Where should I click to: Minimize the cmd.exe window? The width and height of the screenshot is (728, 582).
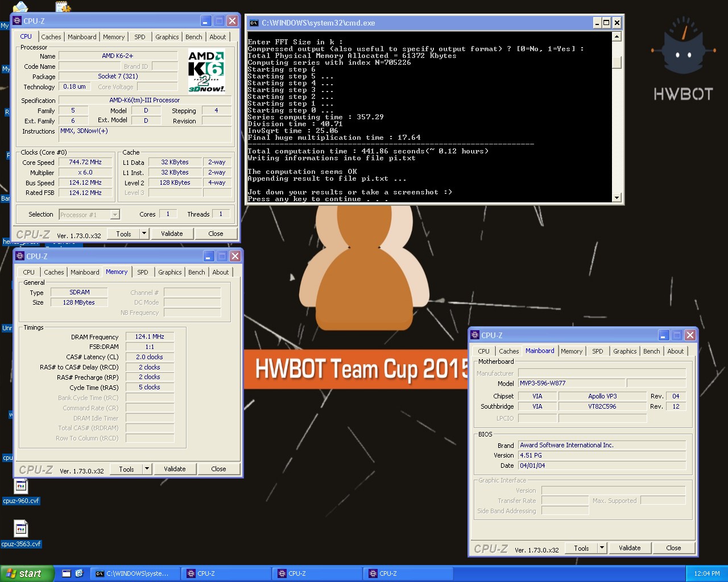[x=597, y=23]
